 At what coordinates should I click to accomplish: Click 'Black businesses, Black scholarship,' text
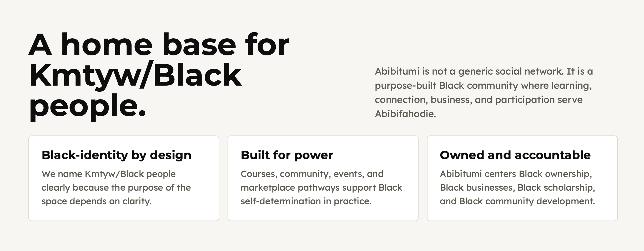pos(517,188)
